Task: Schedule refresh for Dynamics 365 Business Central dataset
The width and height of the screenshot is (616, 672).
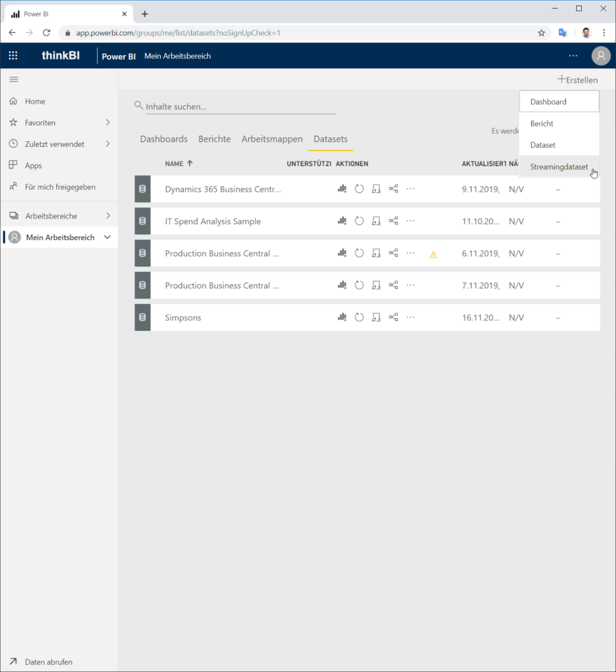Action: [x=376, y=189]
